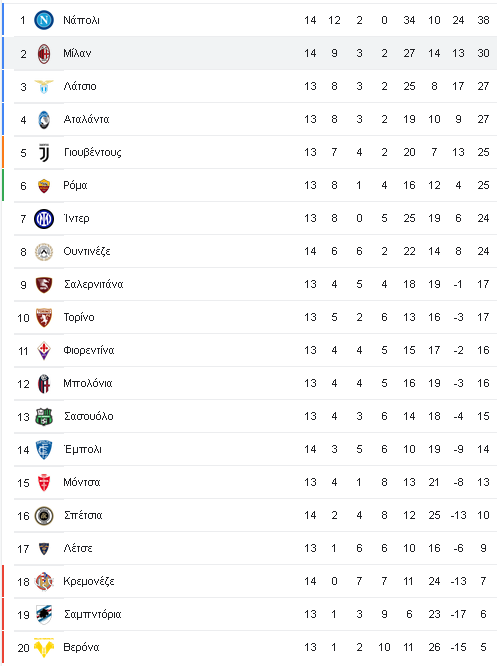
Task: Click the Udinese club crest
Action: coord(44,252)
